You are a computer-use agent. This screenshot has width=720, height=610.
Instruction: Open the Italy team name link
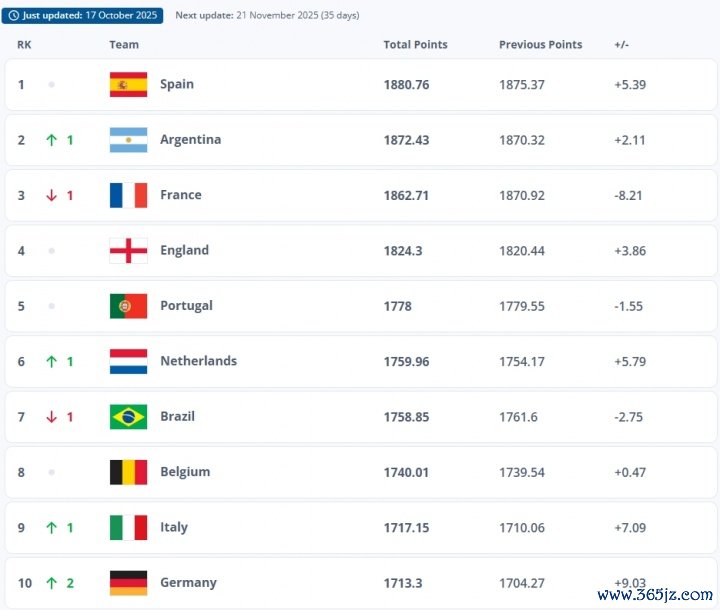174,528
